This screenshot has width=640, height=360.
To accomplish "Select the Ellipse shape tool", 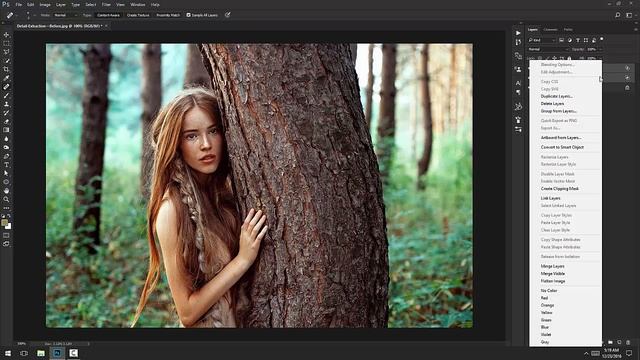I will 6,182.
